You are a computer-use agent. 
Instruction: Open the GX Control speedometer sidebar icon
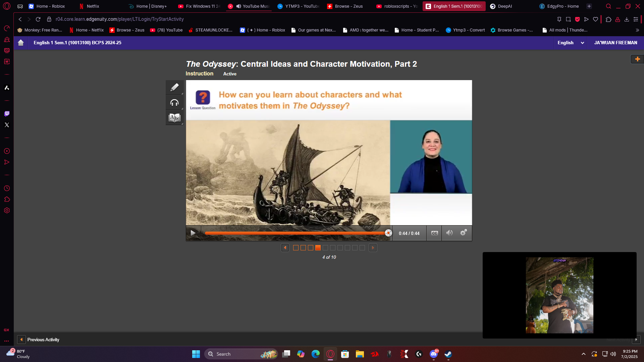7,28
